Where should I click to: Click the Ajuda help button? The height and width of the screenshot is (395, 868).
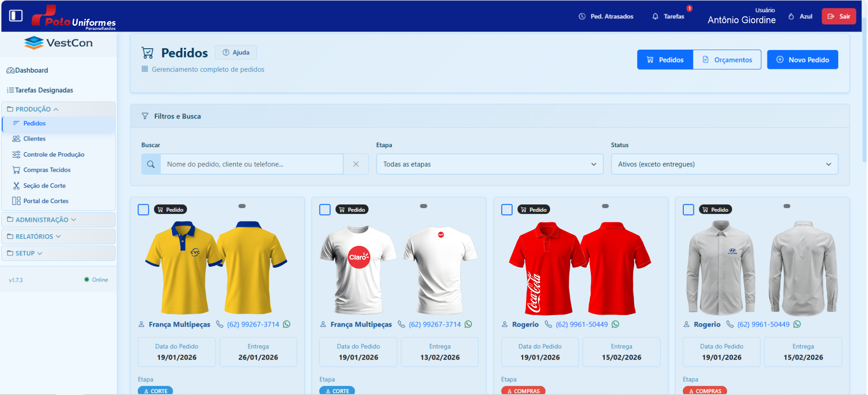[236, 52]
